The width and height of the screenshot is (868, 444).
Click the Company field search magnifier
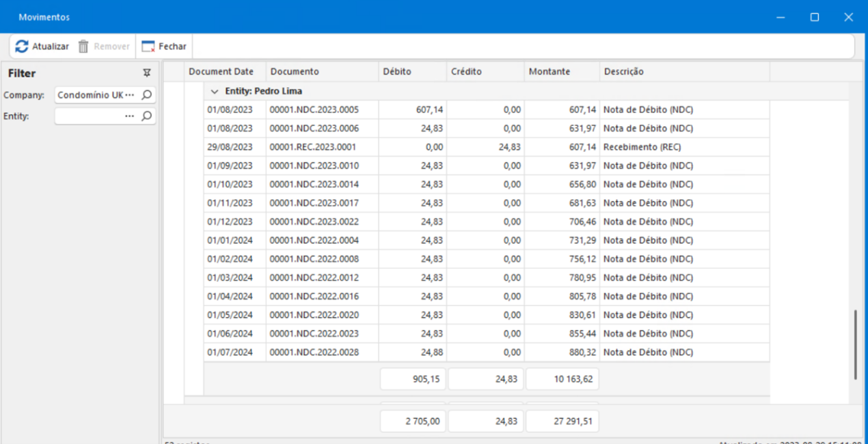(x=146, y=95)
